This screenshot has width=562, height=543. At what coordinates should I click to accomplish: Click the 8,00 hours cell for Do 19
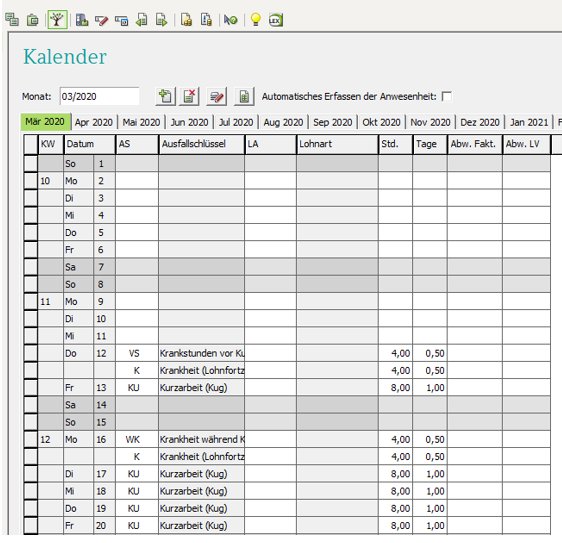point(395,508)
